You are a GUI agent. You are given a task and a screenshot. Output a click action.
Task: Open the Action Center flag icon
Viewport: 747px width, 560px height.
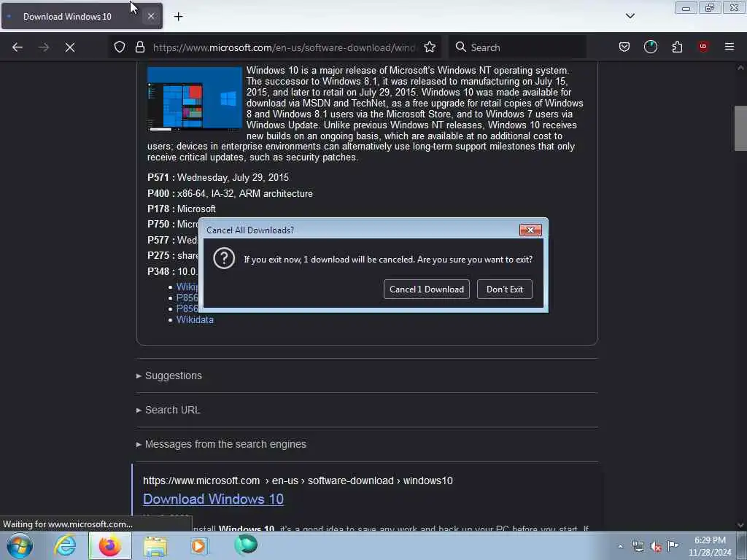[673, 546]
